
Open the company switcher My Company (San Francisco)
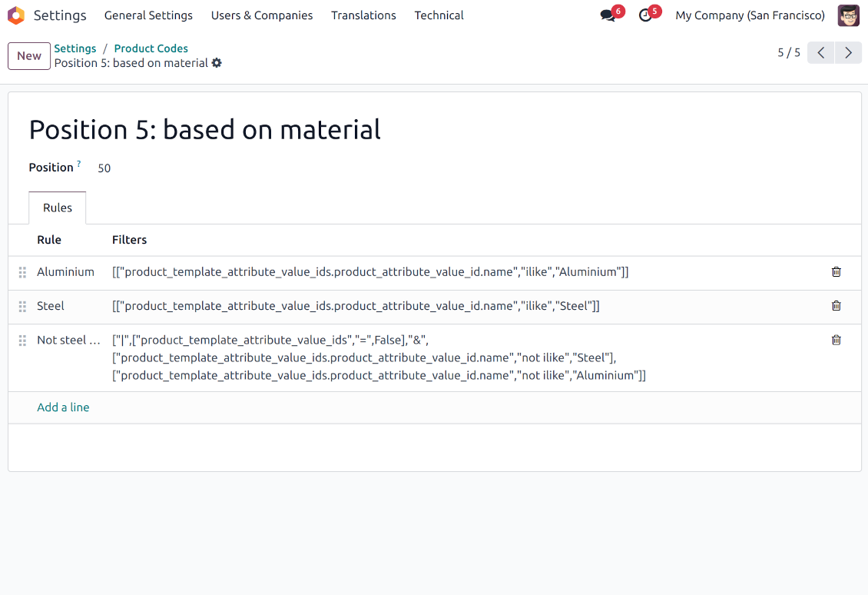coord(750,15)
